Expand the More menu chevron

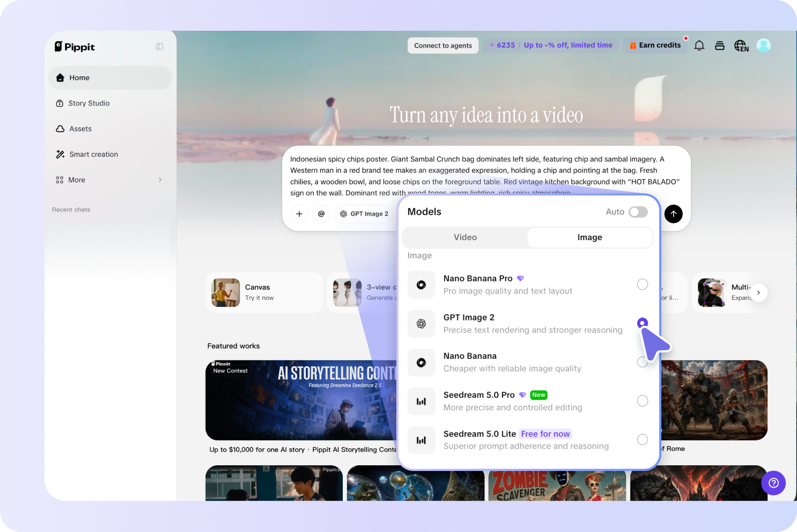pyautogui.click(x=160, y=180)
